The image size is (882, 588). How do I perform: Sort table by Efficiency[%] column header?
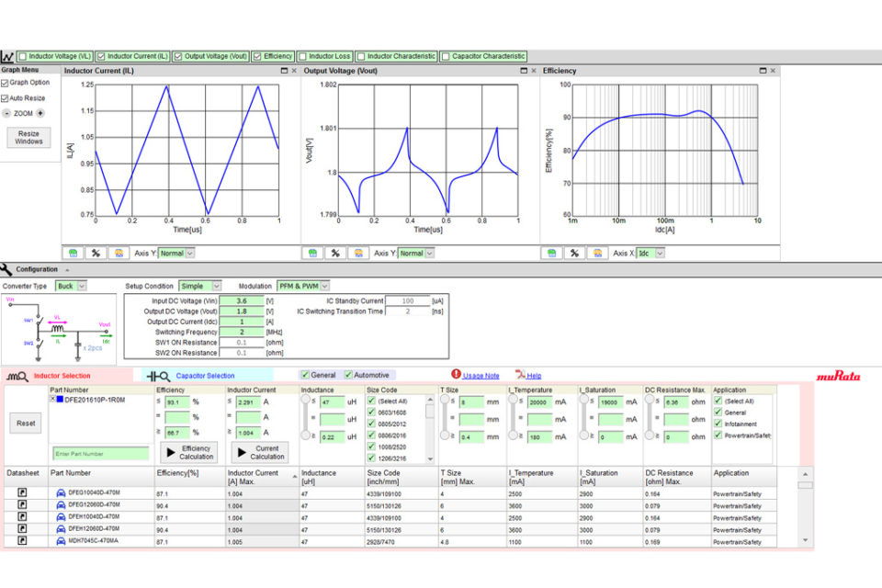pos(177,473)
